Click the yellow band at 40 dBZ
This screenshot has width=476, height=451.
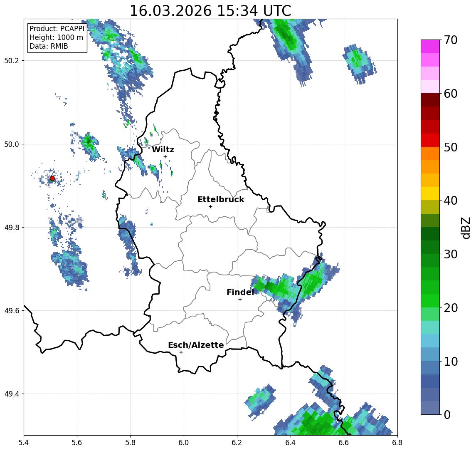click(430, 193)
